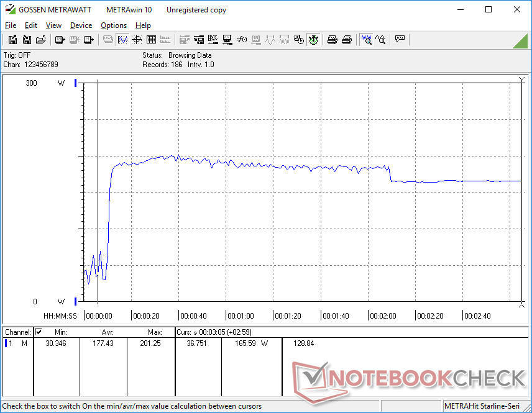The image size is (532, 413).
Task: Open the f(x) math function tool
Action: click(x=242, y=40)
